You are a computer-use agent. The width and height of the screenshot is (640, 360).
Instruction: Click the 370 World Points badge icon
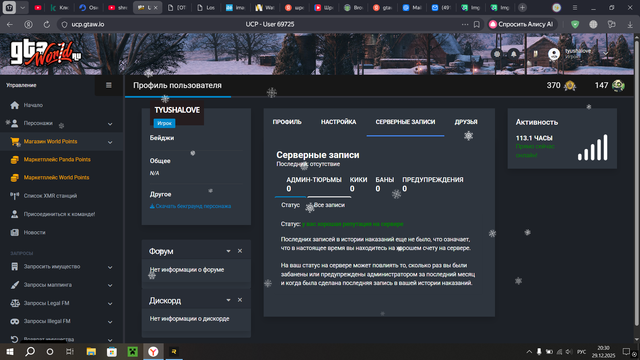570,86
